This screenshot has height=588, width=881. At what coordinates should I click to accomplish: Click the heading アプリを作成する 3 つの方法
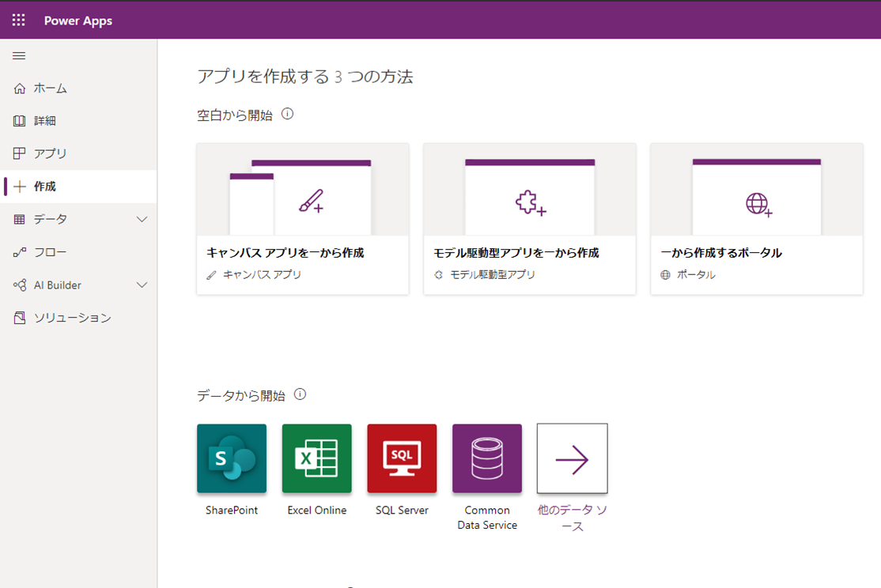[x=305, y=77]
